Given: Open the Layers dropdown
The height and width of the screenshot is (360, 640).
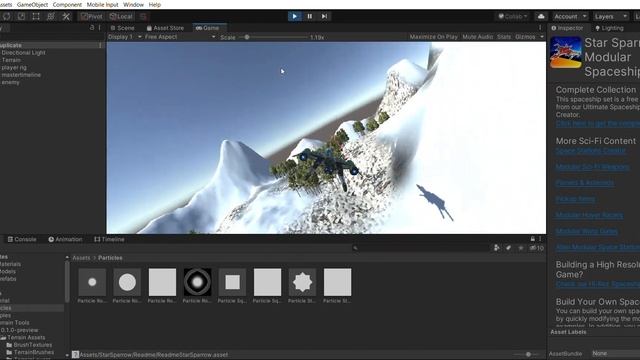Looking at the screenshot, I should [611, 16].
